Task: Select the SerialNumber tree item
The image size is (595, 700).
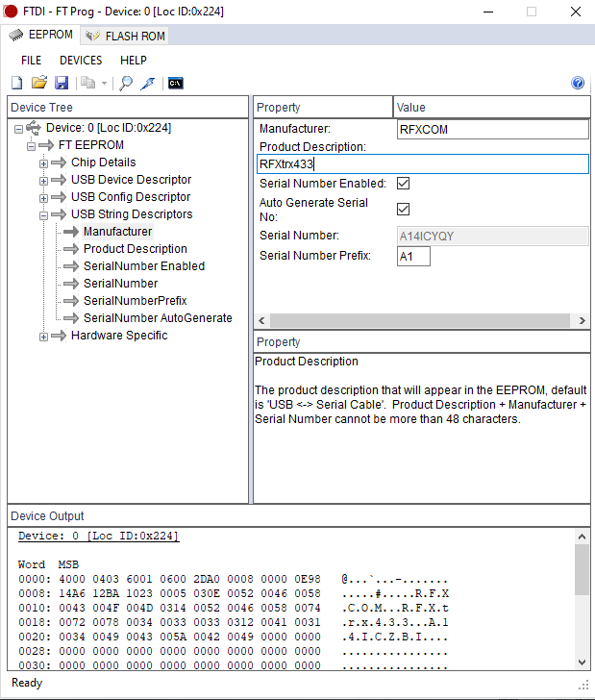Action: click(x=120, y=284)
